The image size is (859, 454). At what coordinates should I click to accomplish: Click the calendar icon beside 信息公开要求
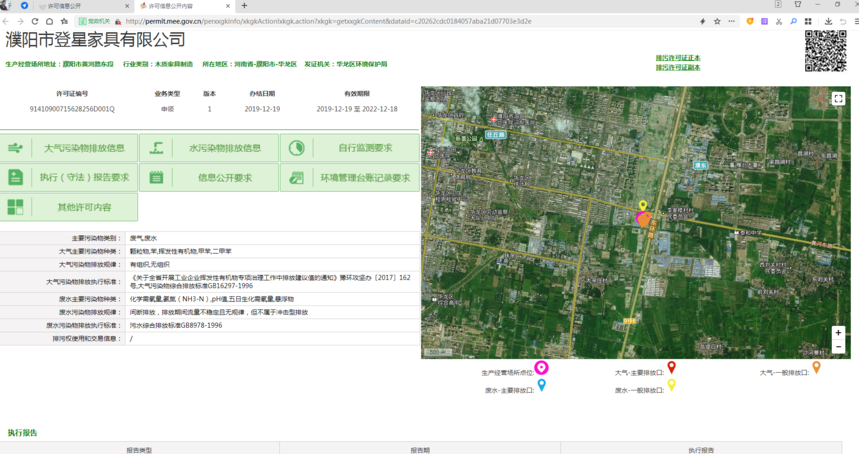click(156, 177)
